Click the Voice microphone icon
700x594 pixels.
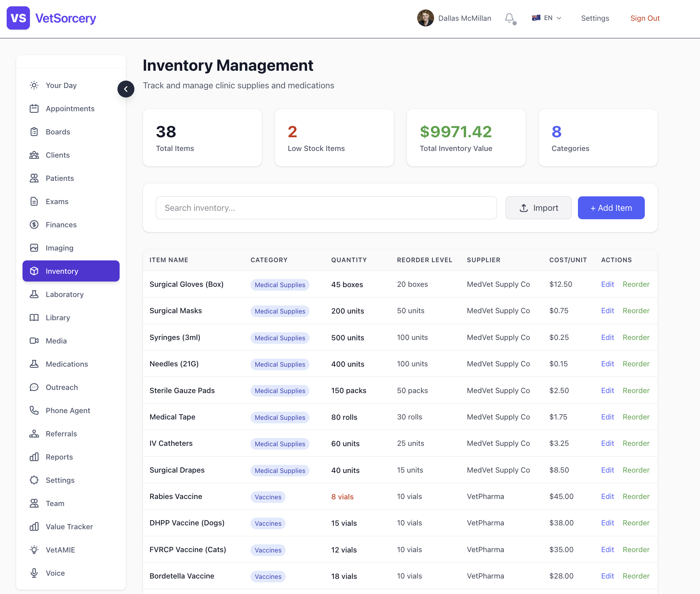point(34,573)
